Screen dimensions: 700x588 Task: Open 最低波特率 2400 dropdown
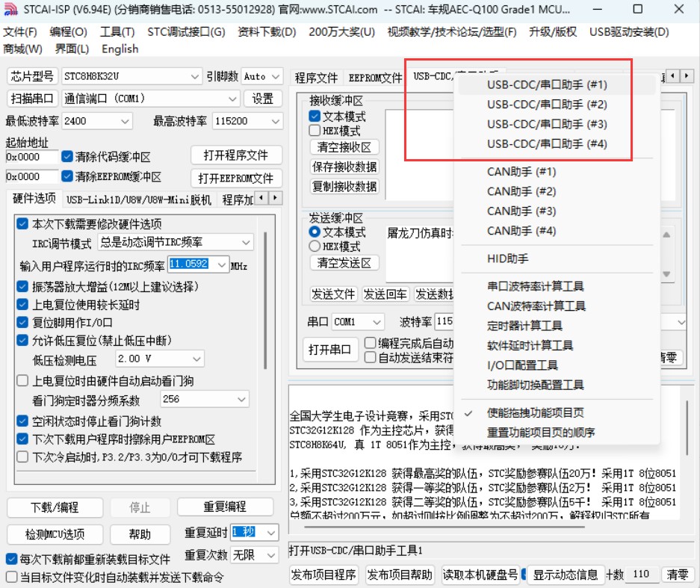point(97,121)
